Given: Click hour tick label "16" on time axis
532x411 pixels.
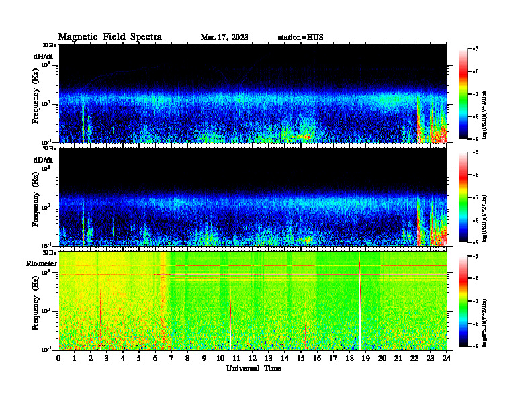Looking at the screenshot, I should coord(317,358).
